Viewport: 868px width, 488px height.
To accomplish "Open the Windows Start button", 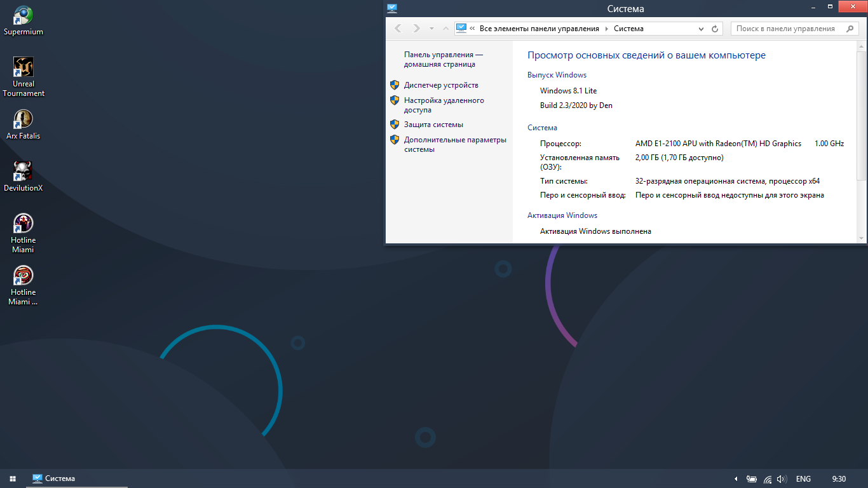I will pos(12,478).
